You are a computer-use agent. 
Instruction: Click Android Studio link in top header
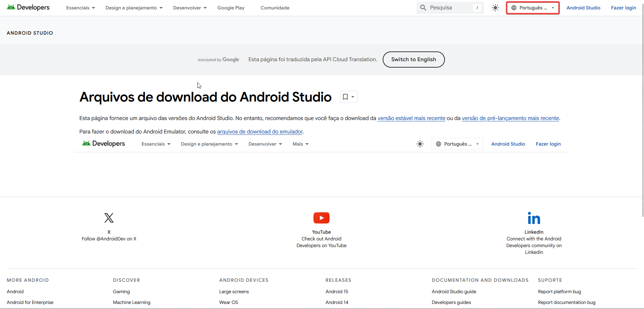tap(583, 8)
